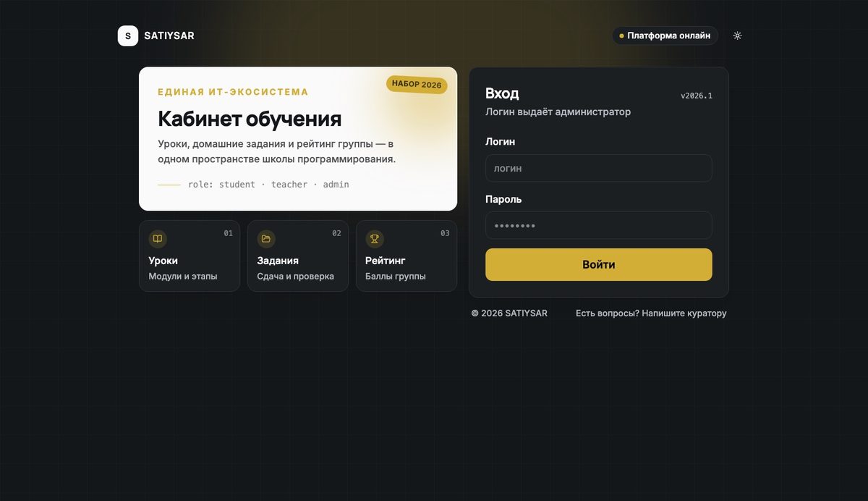Click the folder icon on Задания card
Viewport: 868px width, 501px height.
pyautogui.click(x=266, y=239)
